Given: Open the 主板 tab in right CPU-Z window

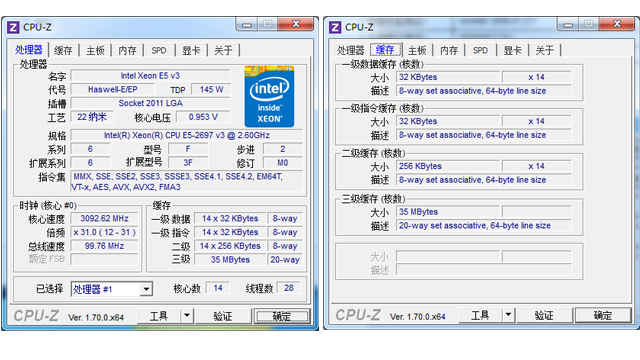Looking at the screenshot, I should (x=417, y=50).
